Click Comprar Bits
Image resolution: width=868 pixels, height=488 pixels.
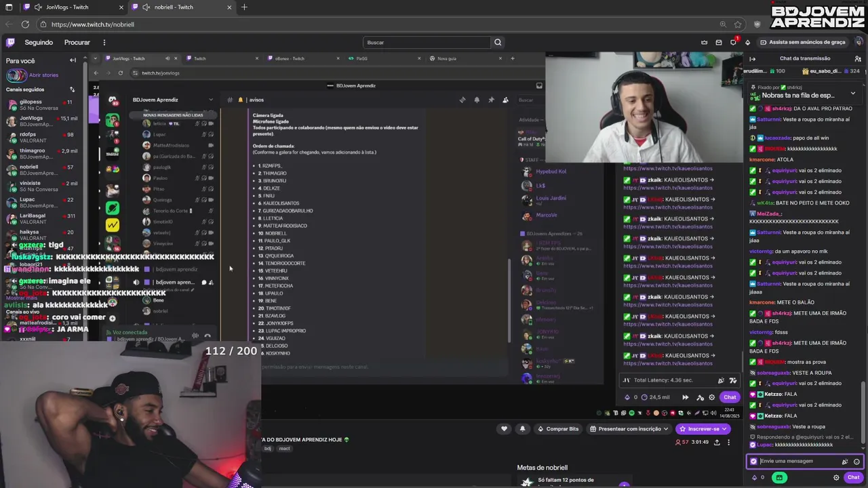(557, 428)
